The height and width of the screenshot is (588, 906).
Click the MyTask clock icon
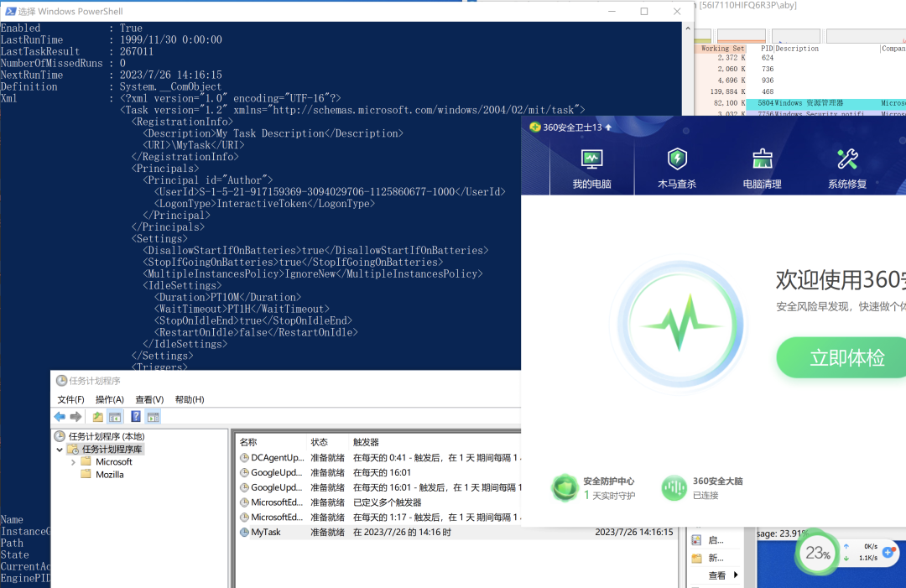[x=244, y=532]
